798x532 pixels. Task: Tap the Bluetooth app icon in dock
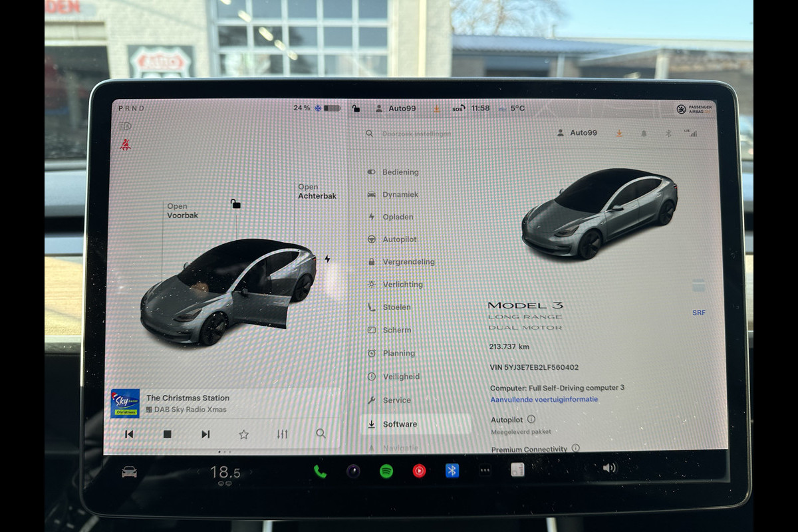click(452, 470)
